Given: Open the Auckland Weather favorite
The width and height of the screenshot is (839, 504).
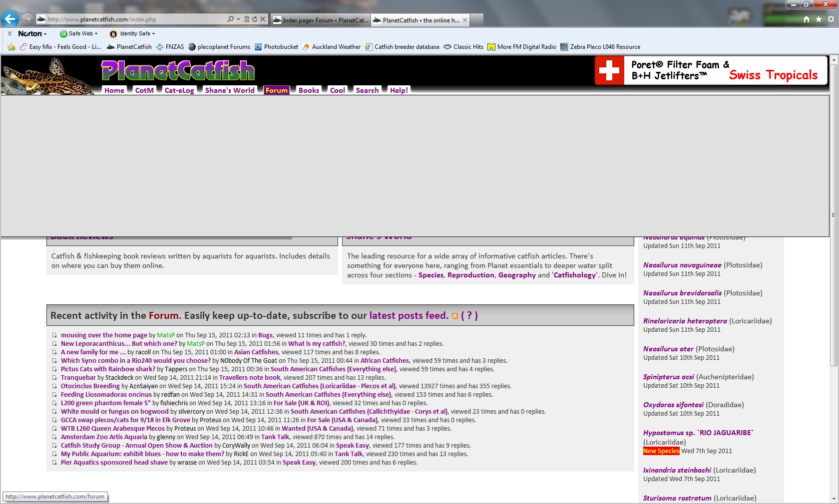Looking at the screenshot, I should click(x=332, y=47).
